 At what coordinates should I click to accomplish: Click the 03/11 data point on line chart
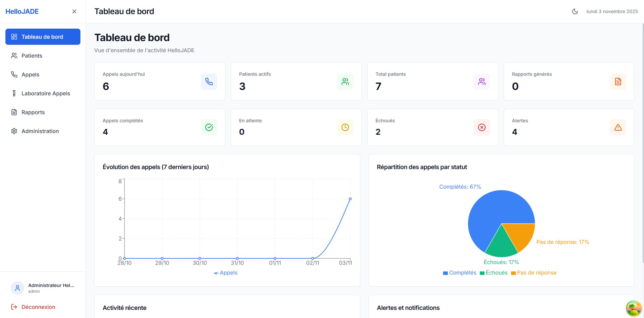pyautogui.click(x=350, y=199)
